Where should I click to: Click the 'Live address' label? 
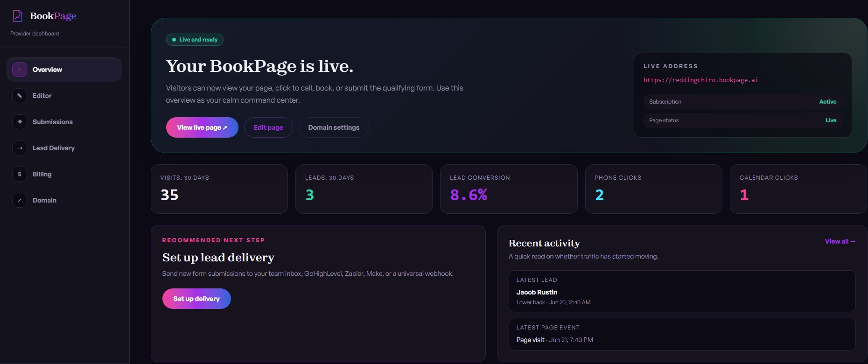(671, 66)
